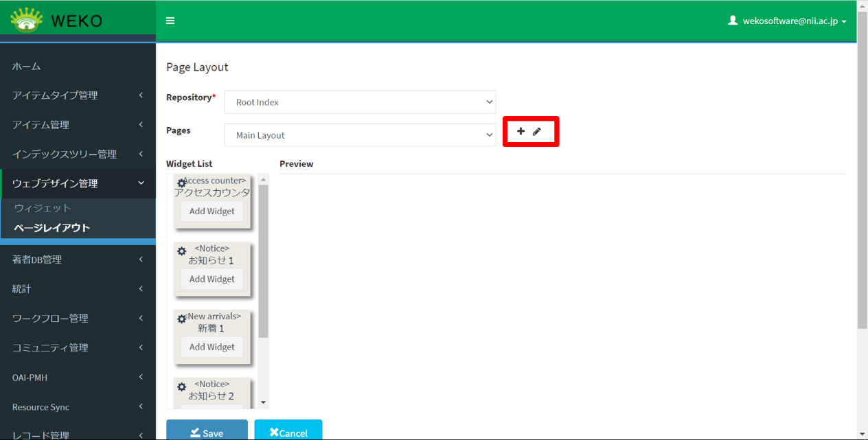Click the plus icon to add page
The width and height of the screenshot is (868, 440).
tap(521, 131)
